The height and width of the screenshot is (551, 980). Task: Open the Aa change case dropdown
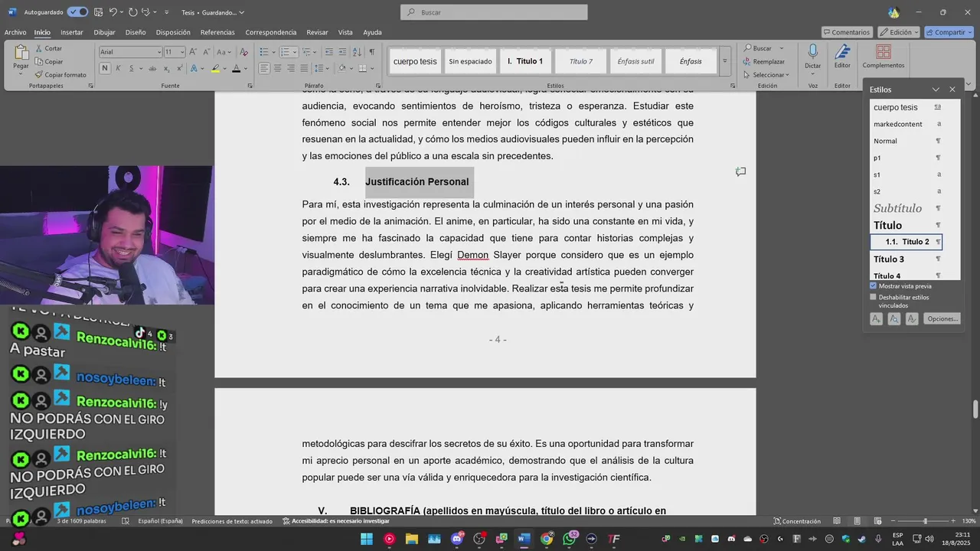point(224,52)
